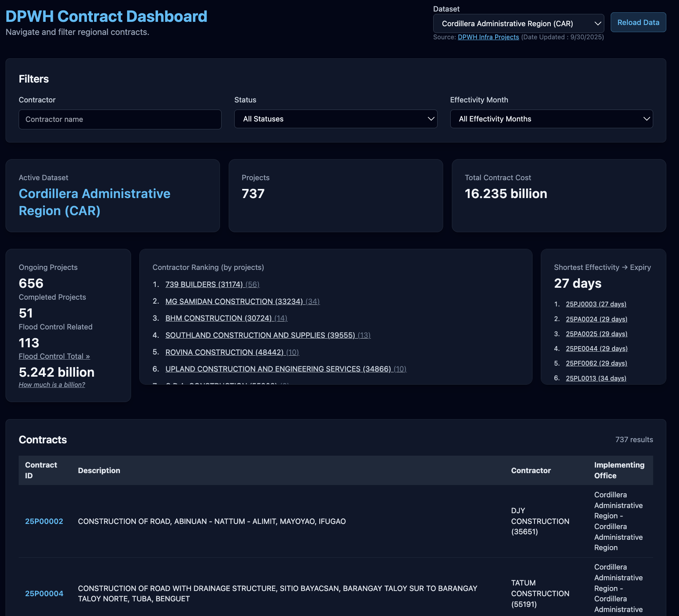Viewport: 679px width, 616px height.
Task: Open the Dataset region dropdown
Action: click(518, 23)
